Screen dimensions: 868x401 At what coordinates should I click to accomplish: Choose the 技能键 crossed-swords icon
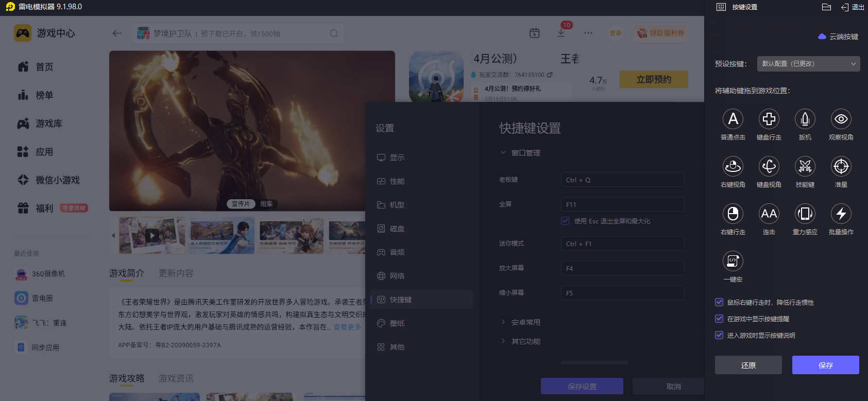pyautogui.click(x=805, y=166)
